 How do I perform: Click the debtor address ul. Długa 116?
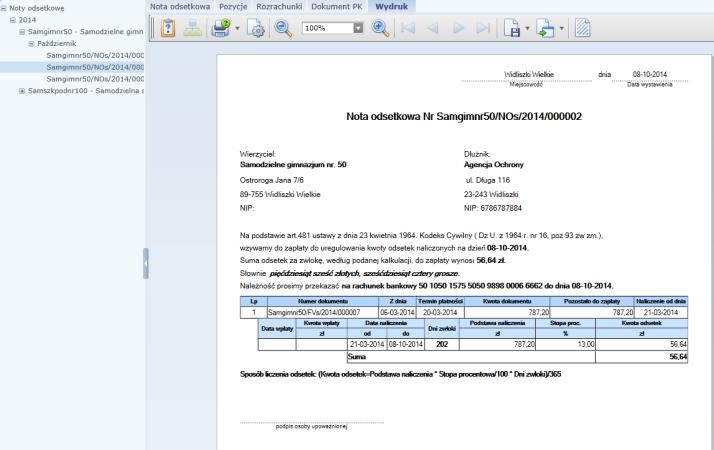click(488, 180)
